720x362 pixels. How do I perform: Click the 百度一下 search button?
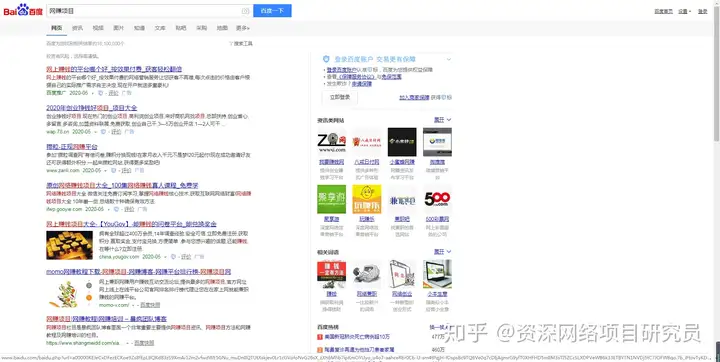click(x=272, y=11)
